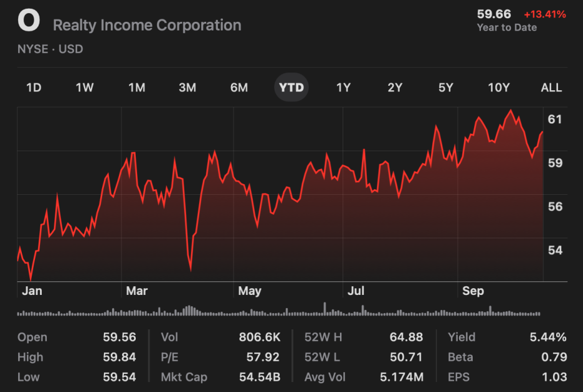Click the Avg Vol label
The height and width of the screenshot is (392, 583).
[325, 377]
